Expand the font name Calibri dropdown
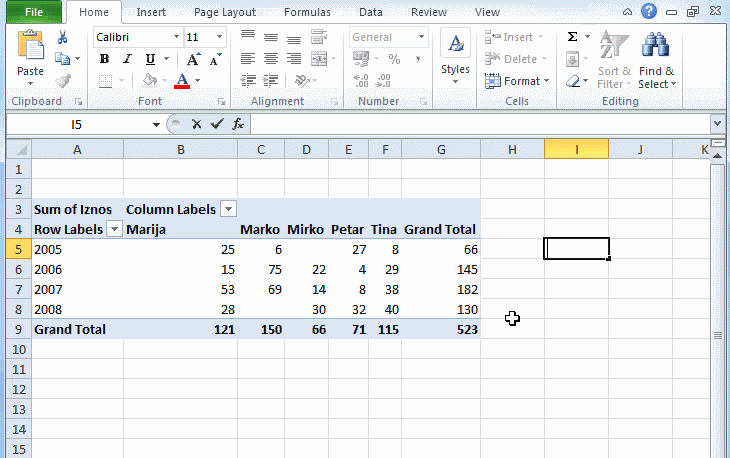 (x=176, y=37)
